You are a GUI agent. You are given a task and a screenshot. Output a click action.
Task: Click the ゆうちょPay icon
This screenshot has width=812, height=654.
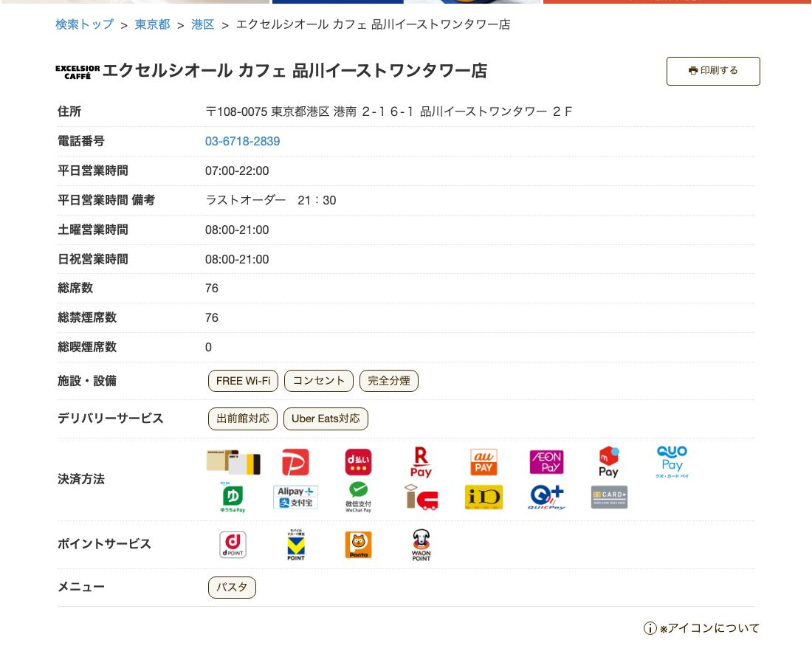click(x=233, y=497)
